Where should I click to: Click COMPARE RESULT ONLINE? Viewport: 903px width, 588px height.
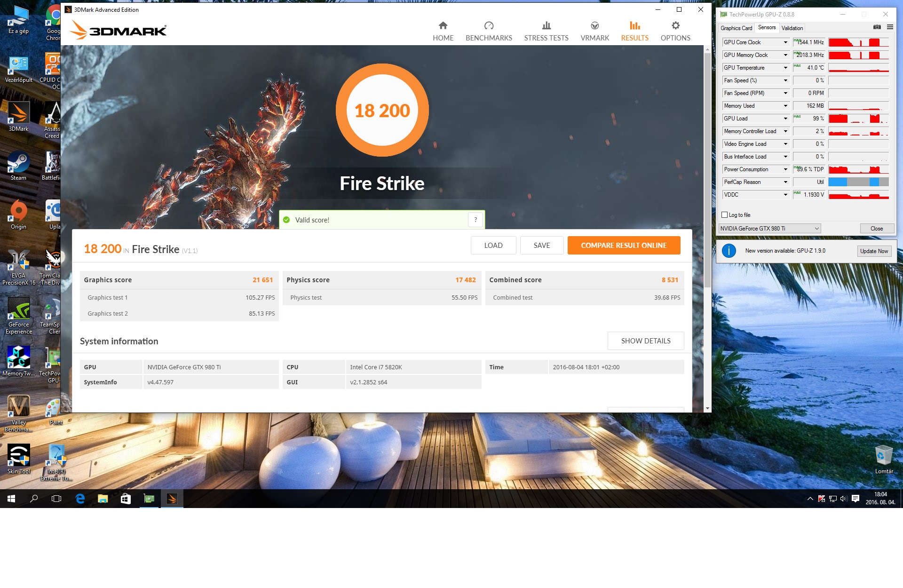tap(624, 246)
